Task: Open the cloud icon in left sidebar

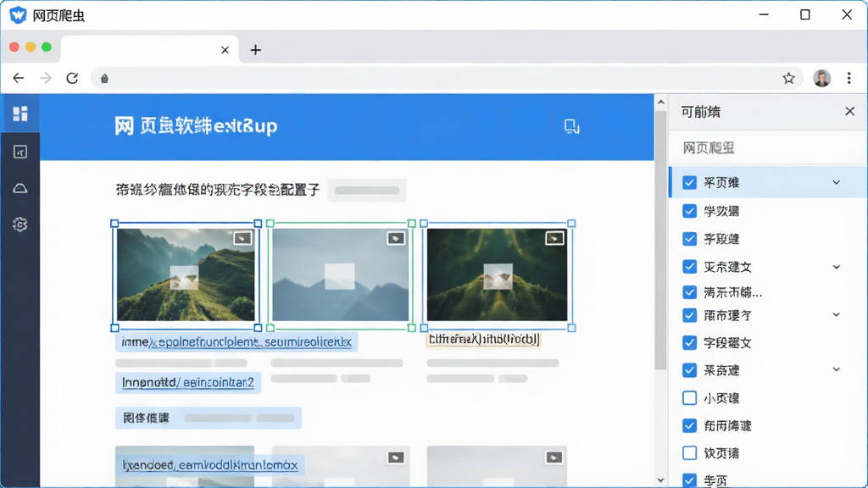Action: point(20,188)
